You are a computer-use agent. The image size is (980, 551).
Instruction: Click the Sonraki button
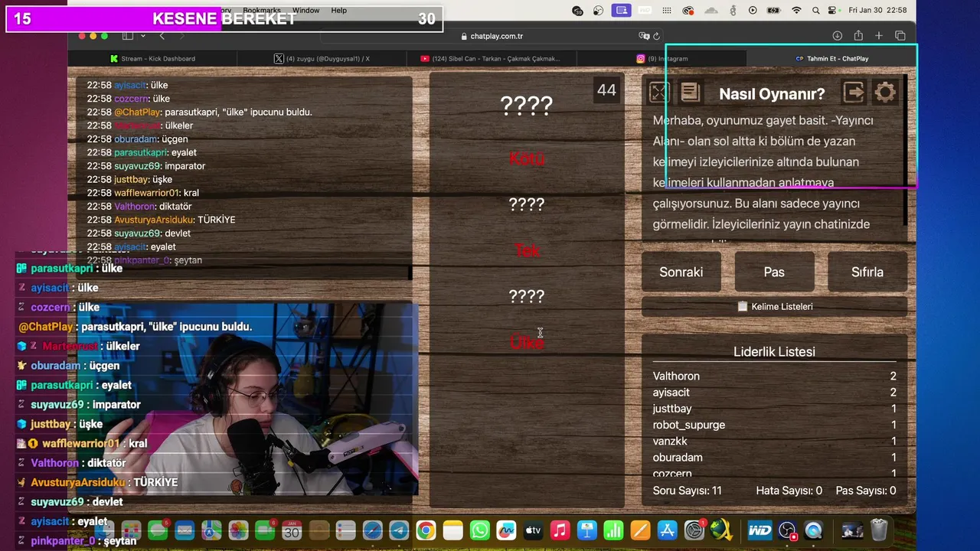681,272
